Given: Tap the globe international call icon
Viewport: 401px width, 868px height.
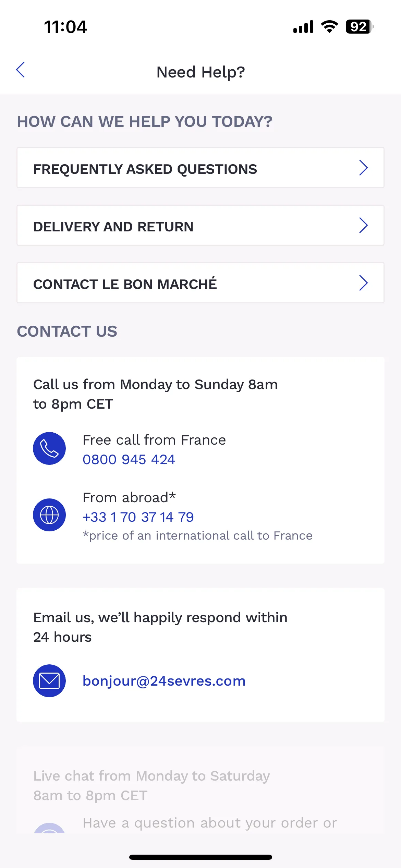Looking at the screenshot, I should pyautogui.click(x=49, y=515).
